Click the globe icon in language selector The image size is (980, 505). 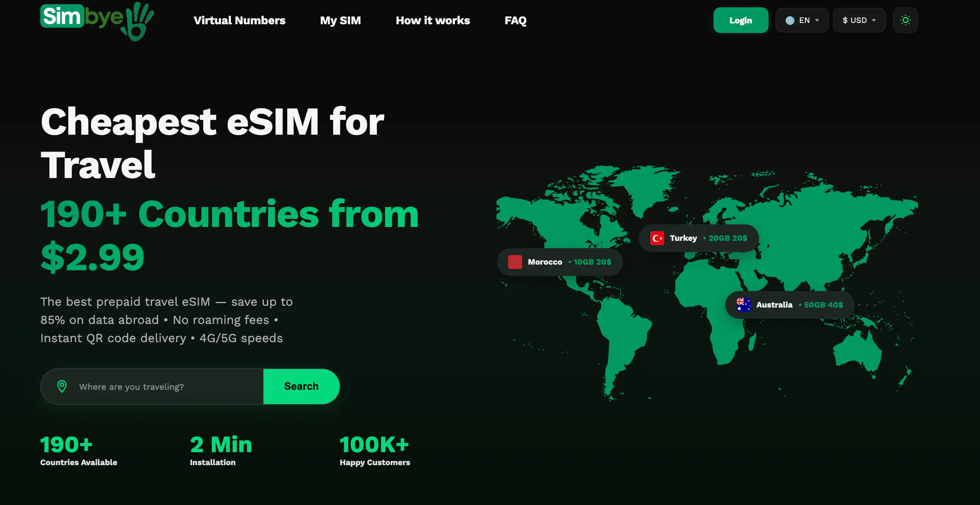pos(790,20)
